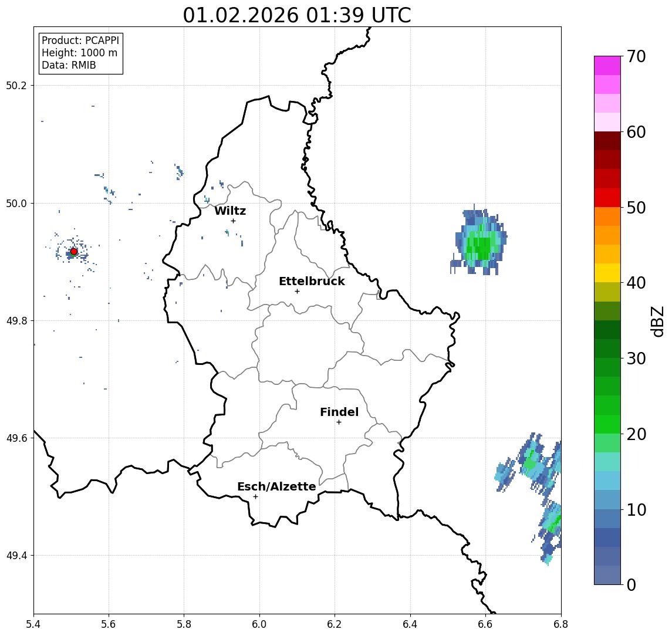Click the Product: PCAPPI text

coord(80,40)
